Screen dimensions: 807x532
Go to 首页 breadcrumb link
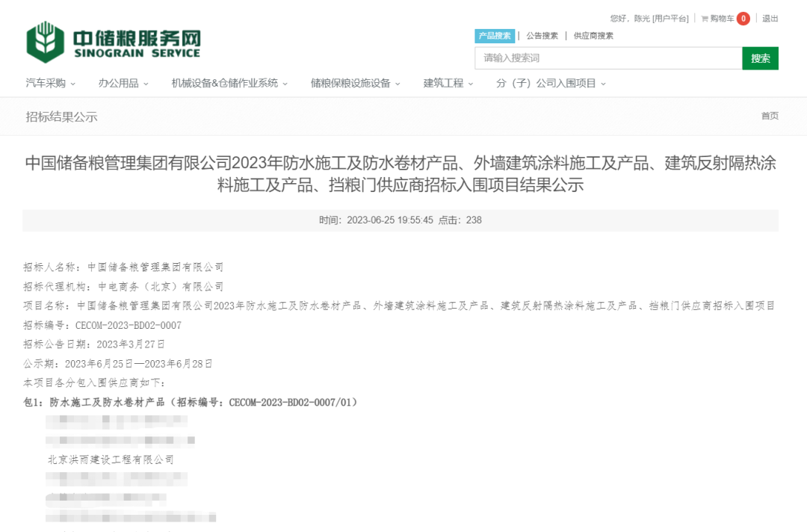pos(770,116)
